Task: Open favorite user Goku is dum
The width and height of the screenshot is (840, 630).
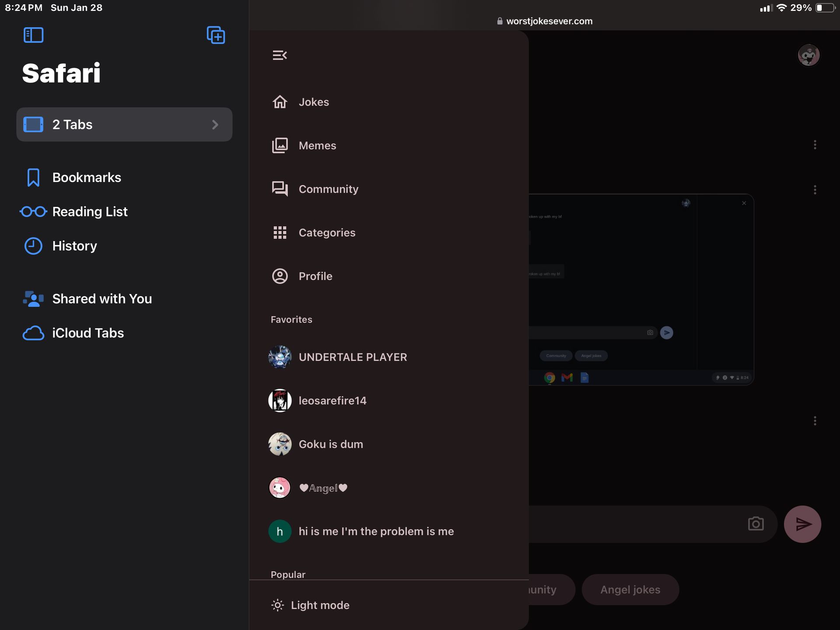Action: point(331,444)
